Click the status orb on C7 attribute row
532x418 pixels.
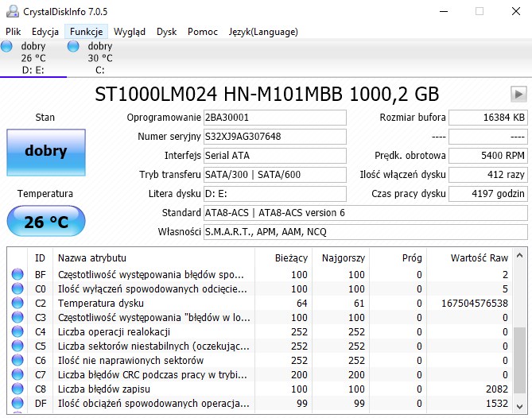[17, 374]
